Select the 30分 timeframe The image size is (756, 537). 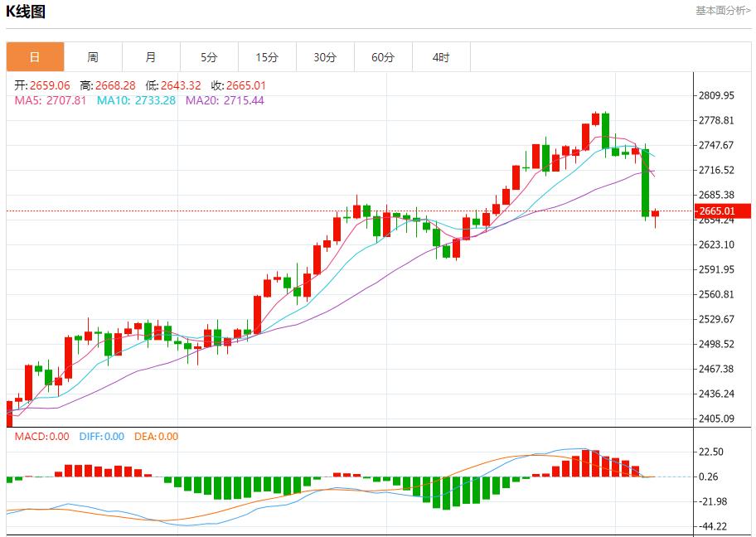pos(325,56)
